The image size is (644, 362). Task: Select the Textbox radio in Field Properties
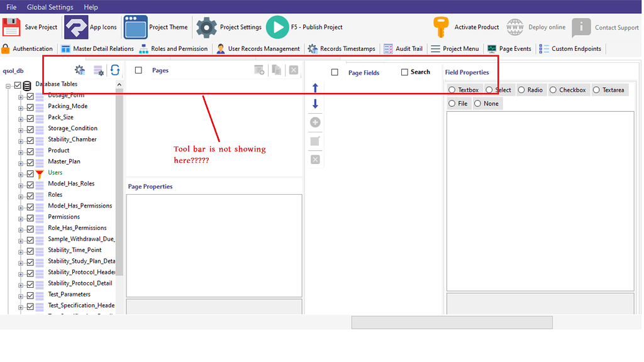click(451, 89)
